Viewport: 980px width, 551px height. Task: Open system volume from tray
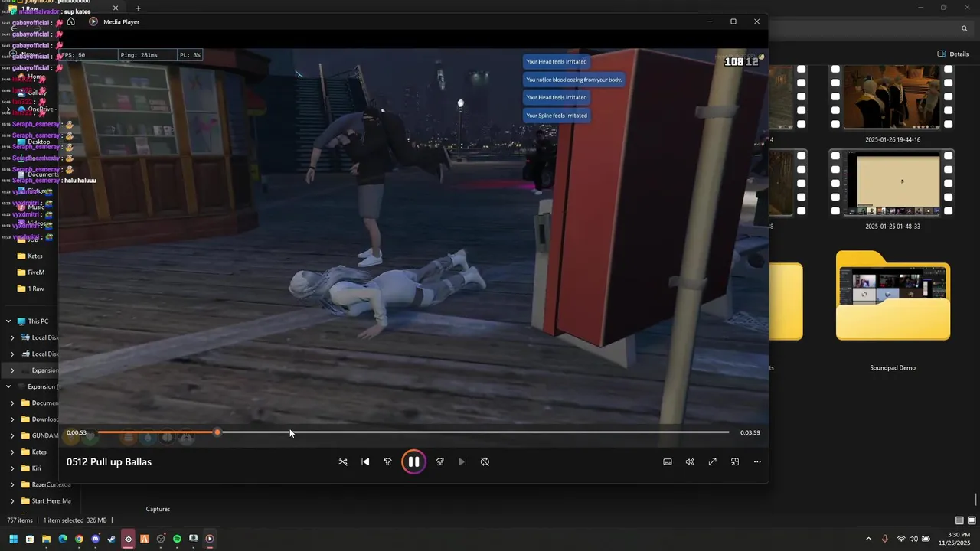(x=913, y=539)
